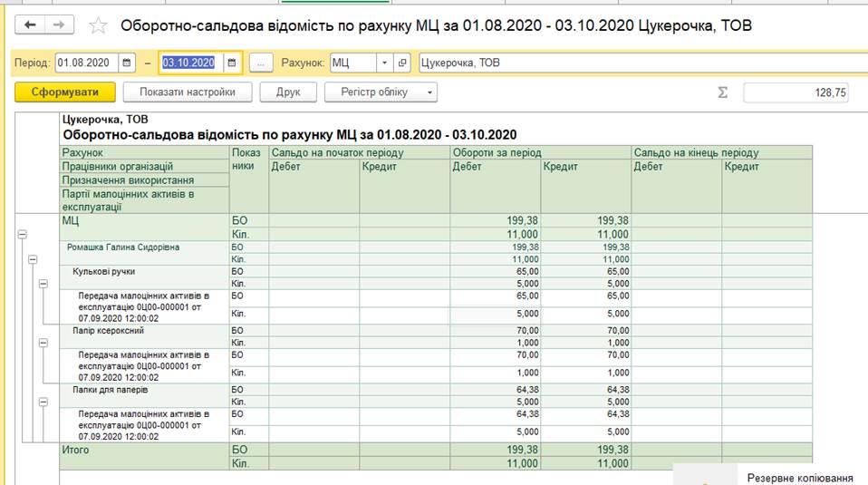
Task: Click Показати настройки button
Action: pyautogui.click(x=188, y=92)
